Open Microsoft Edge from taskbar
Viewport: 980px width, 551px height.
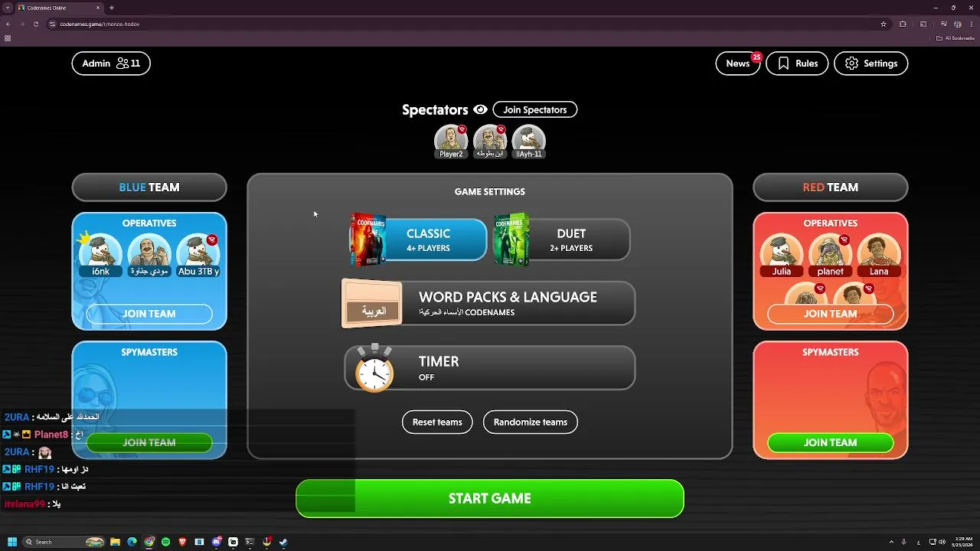[132, 542]
